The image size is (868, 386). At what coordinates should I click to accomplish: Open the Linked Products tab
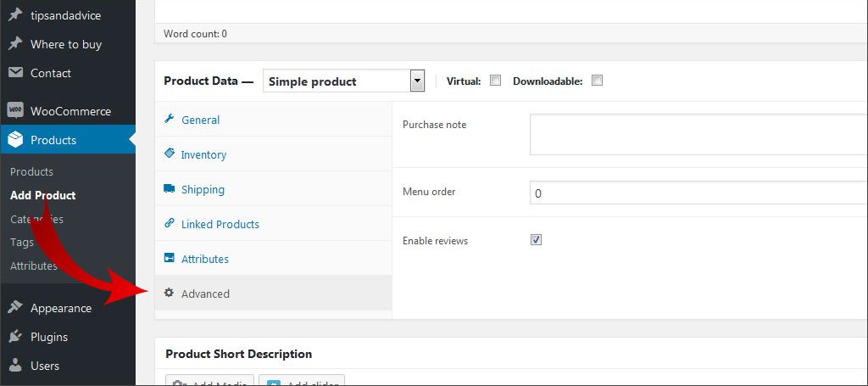220,224
